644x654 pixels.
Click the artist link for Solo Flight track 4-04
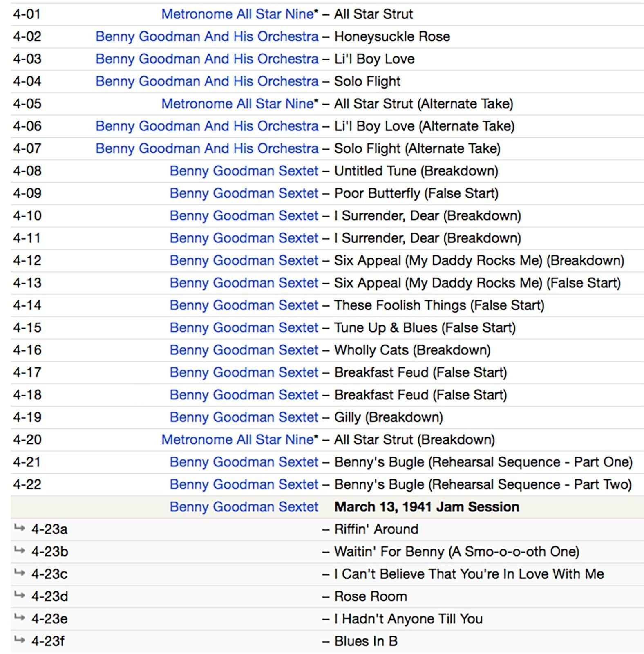pos(207,81)
